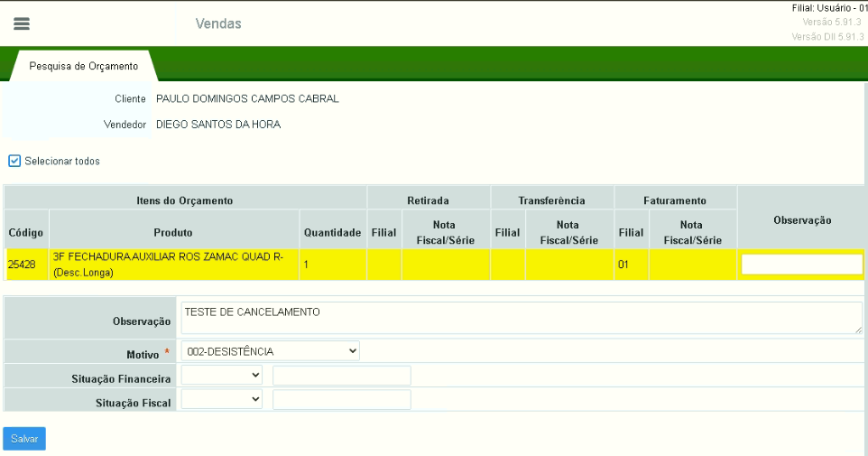Click client name PAULO DOMINGOS CAMPOS CABRAL
Viewport: 868px width, 456px height.
click(247, 98)
